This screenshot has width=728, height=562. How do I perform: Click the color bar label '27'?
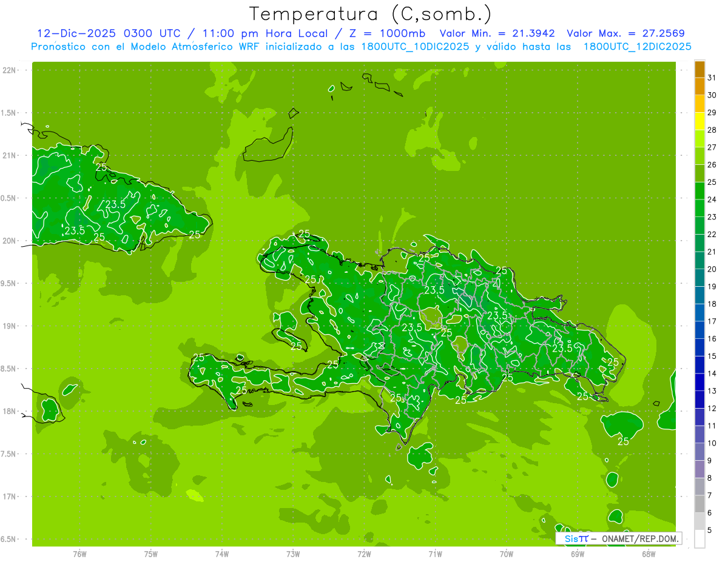(x=712, y=147)
